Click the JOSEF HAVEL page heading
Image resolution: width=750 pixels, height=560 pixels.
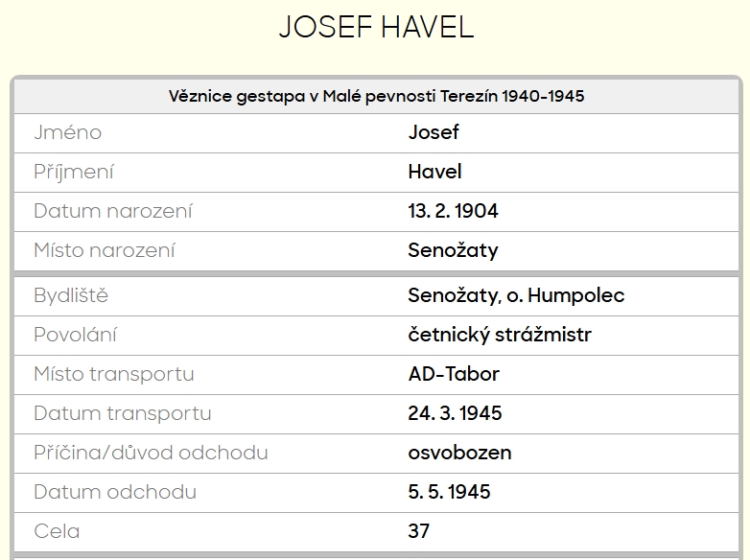tap(376, 28)
